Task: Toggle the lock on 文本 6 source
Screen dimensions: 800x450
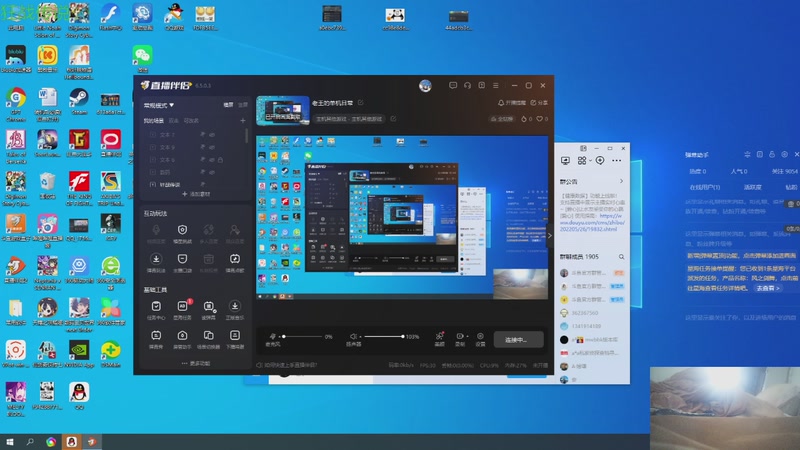Action: (x=220, y=160)
